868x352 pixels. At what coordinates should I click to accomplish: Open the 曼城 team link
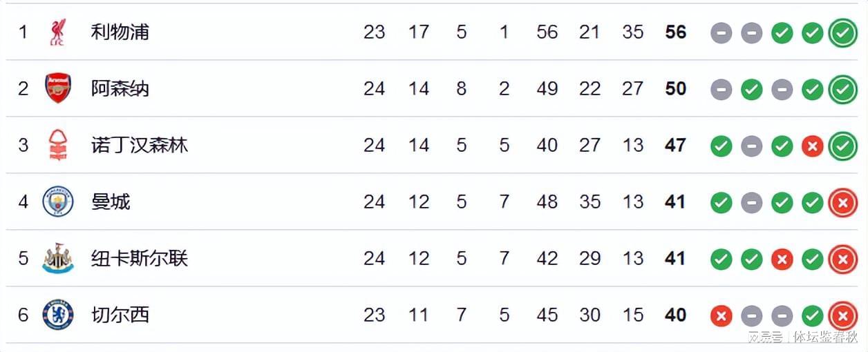tap(111, 202)
